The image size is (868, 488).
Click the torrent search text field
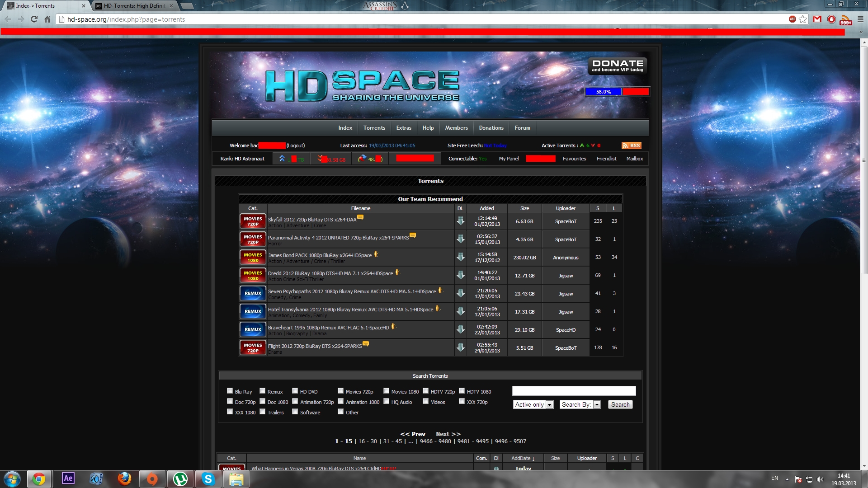tap(574, 391)
